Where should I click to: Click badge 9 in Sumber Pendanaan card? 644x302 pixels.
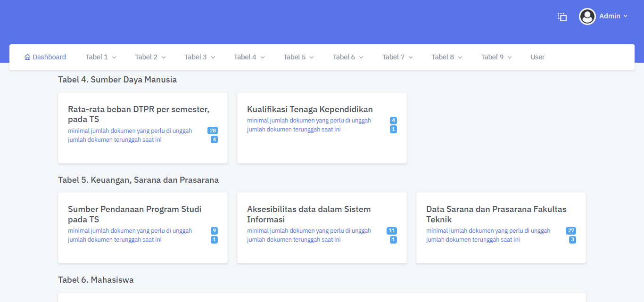215,231
